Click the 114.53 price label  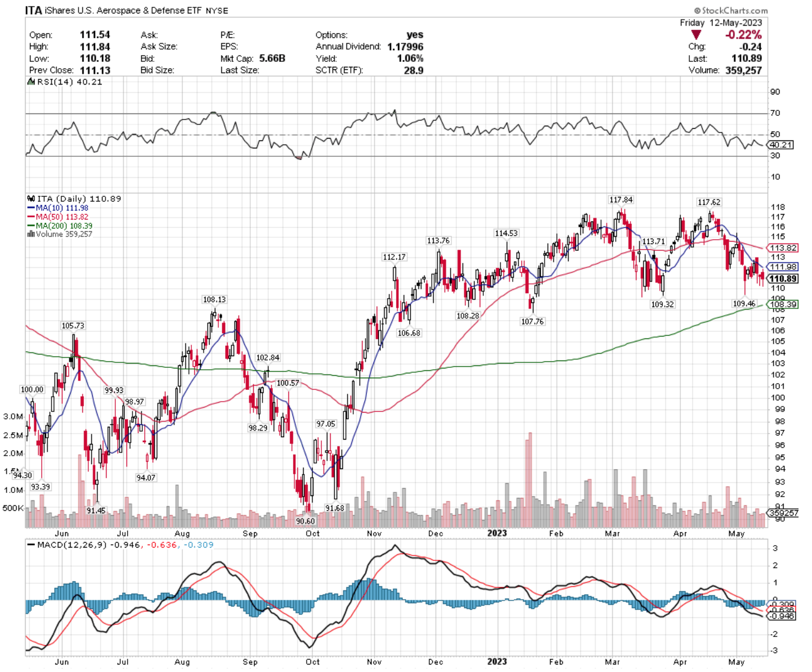[506, 233]
